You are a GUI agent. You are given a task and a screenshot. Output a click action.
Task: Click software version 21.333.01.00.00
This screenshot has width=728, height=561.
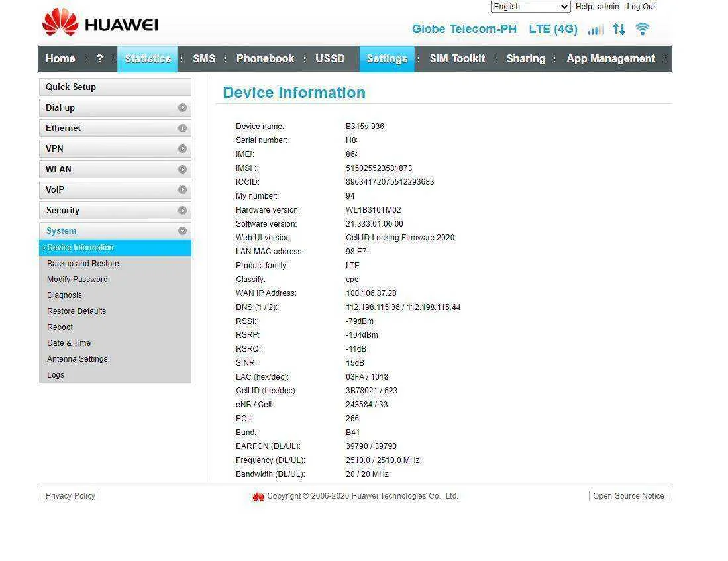pos(374,224)
